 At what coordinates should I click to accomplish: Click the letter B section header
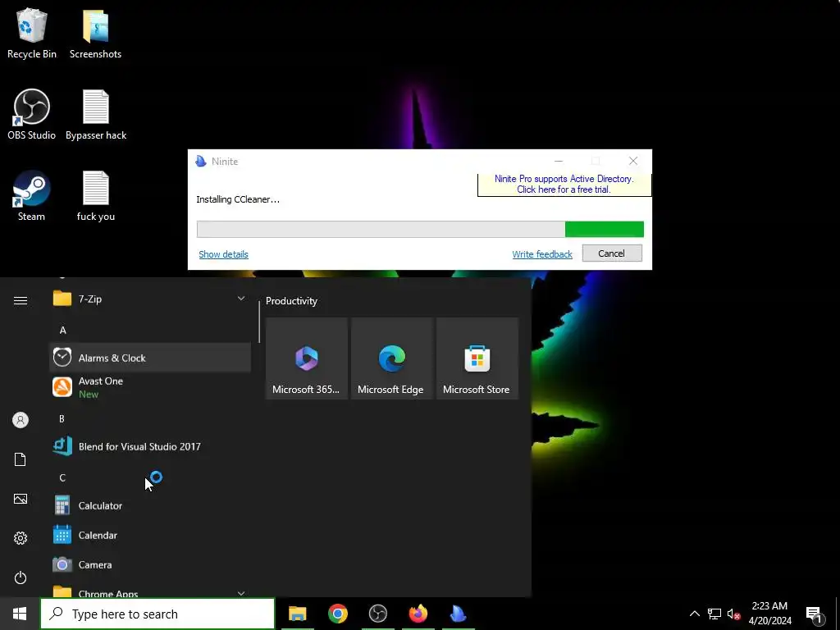62,418
